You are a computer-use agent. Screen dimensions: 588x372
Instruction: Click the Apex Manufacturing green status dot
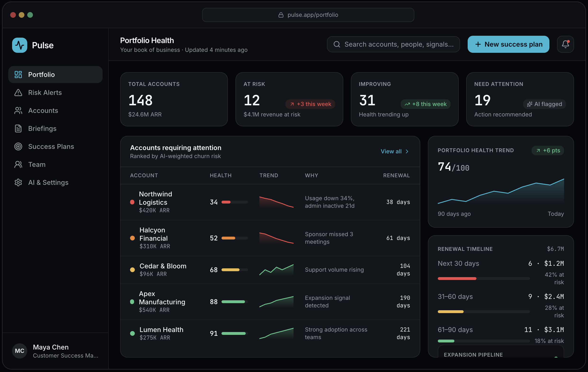(x=132, y=302)
